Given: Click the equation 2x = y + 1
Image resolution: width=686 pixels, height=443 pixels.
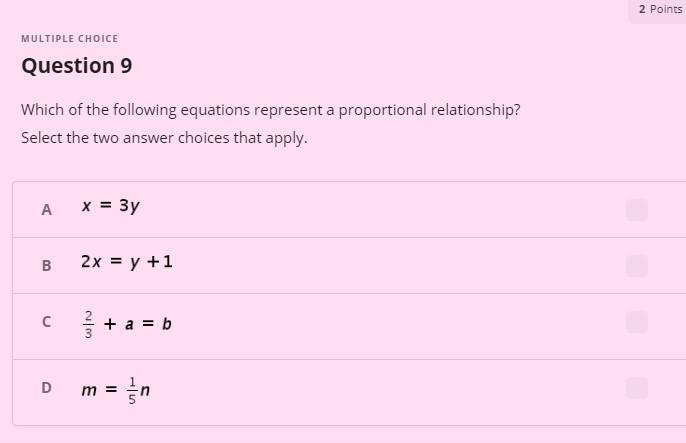Looking at the screenshot, I should point(127,262).
